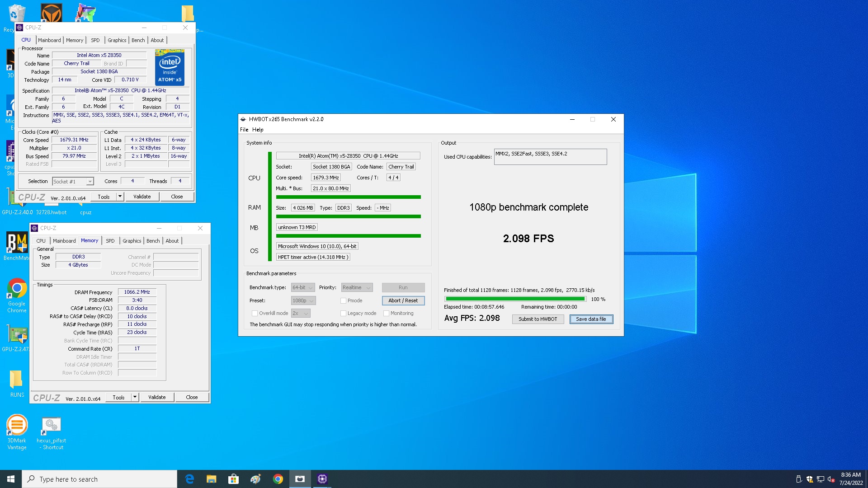Click Close in top CPU-Z window

click(x=177, y=197)
